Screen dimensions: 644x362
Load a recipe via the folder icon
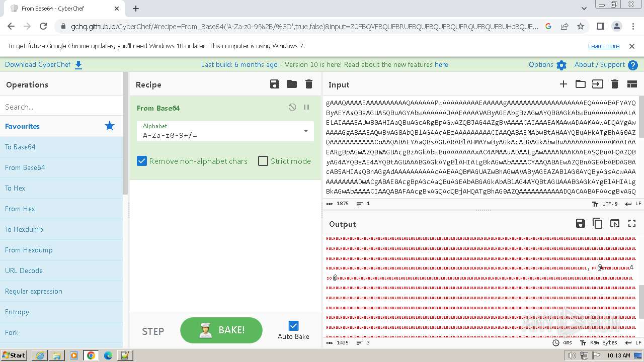tap(292, 84)
